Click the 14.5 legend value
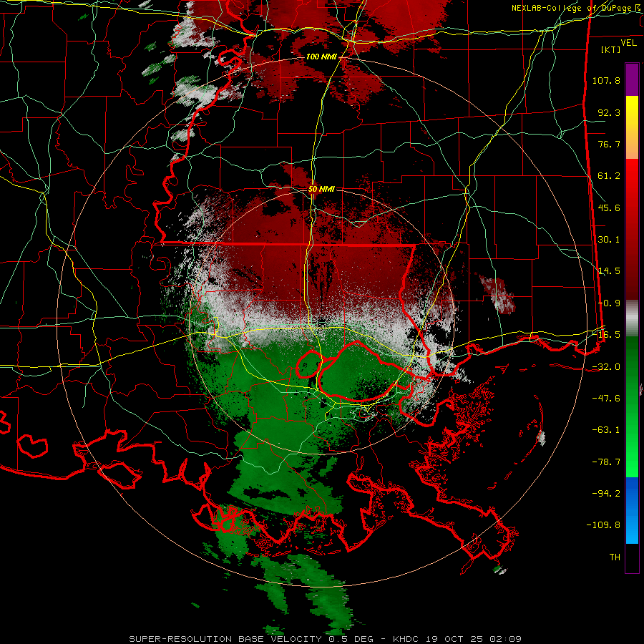Viewport: 644px width, 644px height. click(609, 271)
